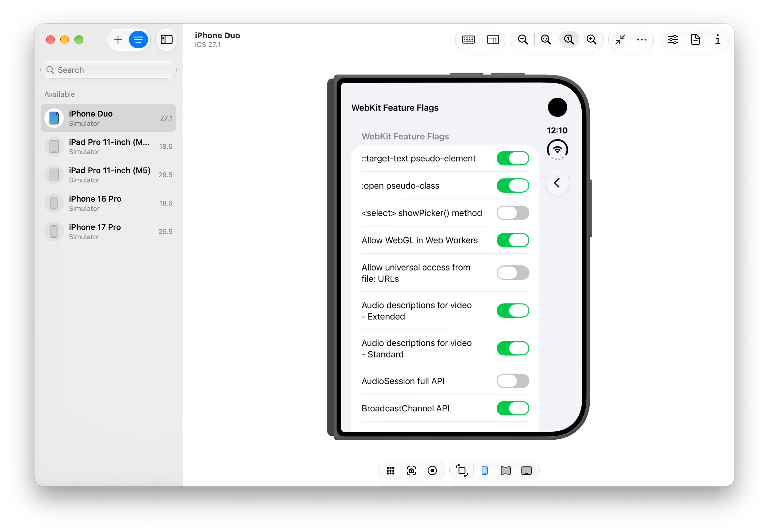
Task: Toggle Audio descriptions for video - Extended
Action: [513, 311]
